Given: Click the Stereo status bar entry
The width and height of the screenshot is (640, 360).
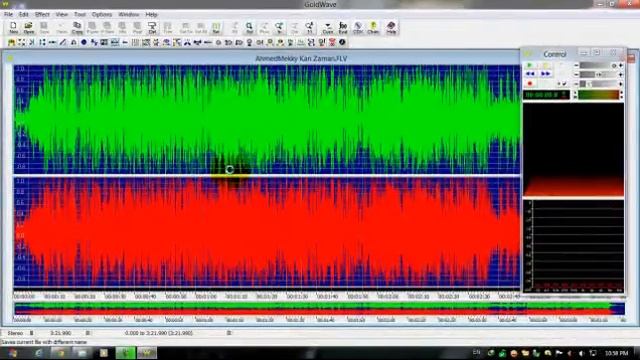Looking at the screenshot, I should click(16, 333).
